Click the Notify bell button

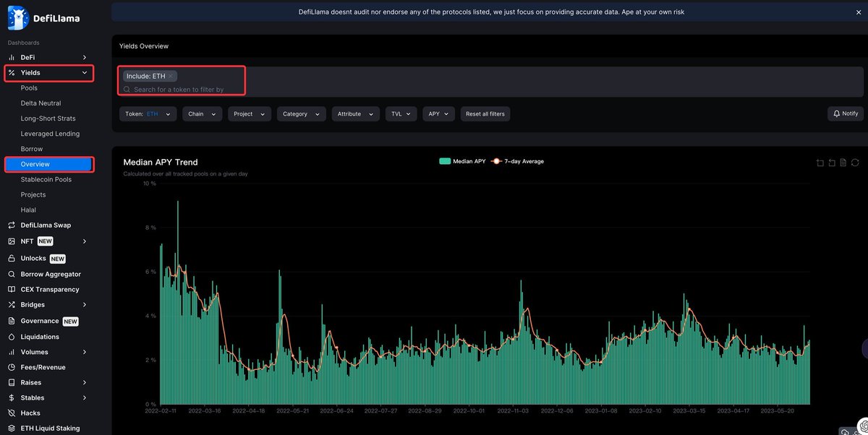tap(846, 114)
